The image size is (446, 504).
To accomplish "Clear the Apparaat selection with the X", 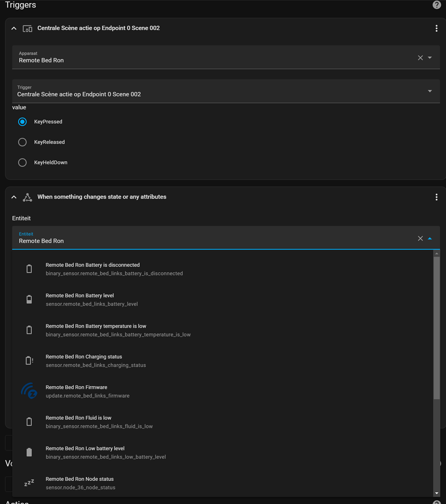I will point(420,57).
